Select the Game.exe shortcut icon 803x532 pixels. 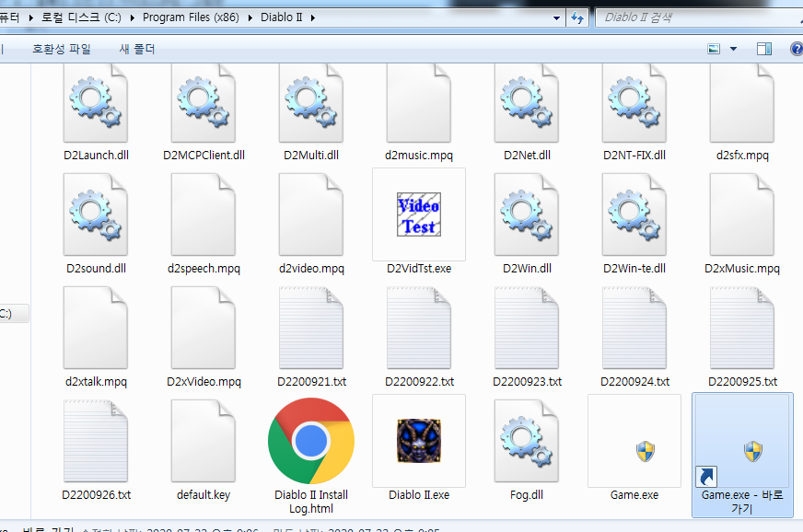pos(742,441)
